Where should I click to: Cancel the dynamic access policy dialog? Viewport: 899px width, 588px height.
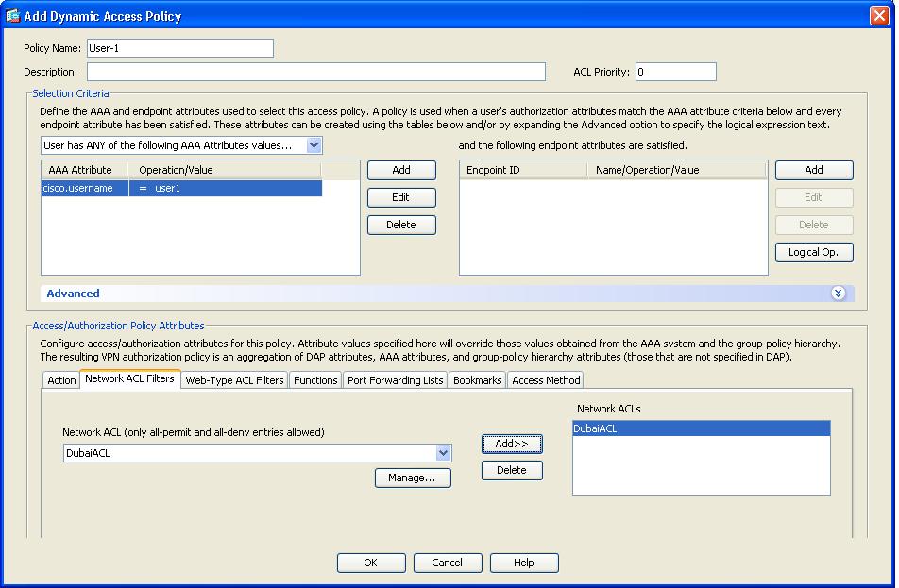click(448, 563)
